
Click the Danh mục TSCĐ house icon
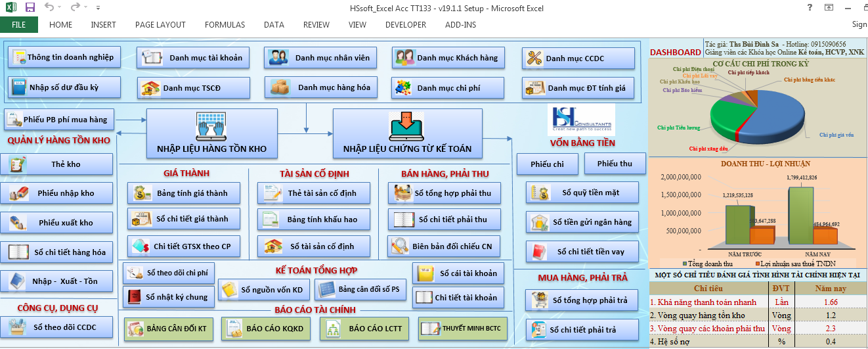150,87
